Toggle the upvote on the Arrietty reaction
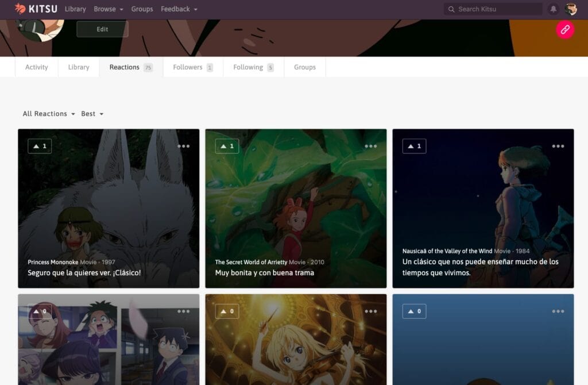 [x=227, y=146]
